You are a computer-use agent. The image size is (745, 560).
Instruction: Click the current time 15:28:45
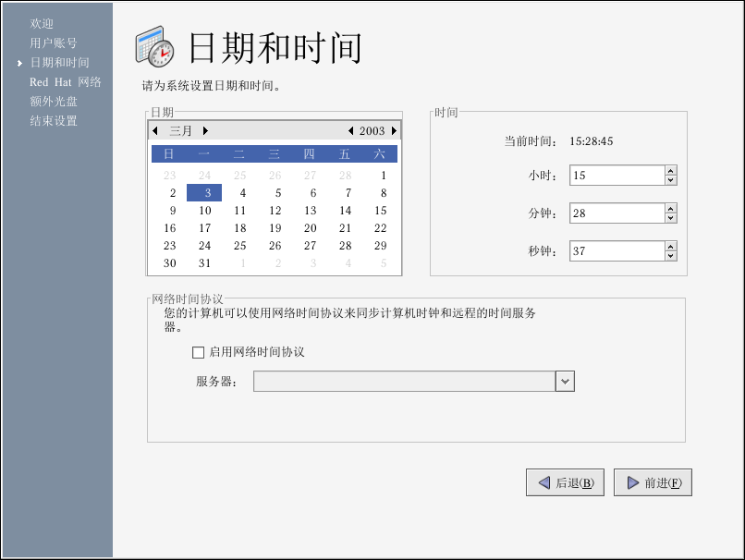(x=591, y=141)
